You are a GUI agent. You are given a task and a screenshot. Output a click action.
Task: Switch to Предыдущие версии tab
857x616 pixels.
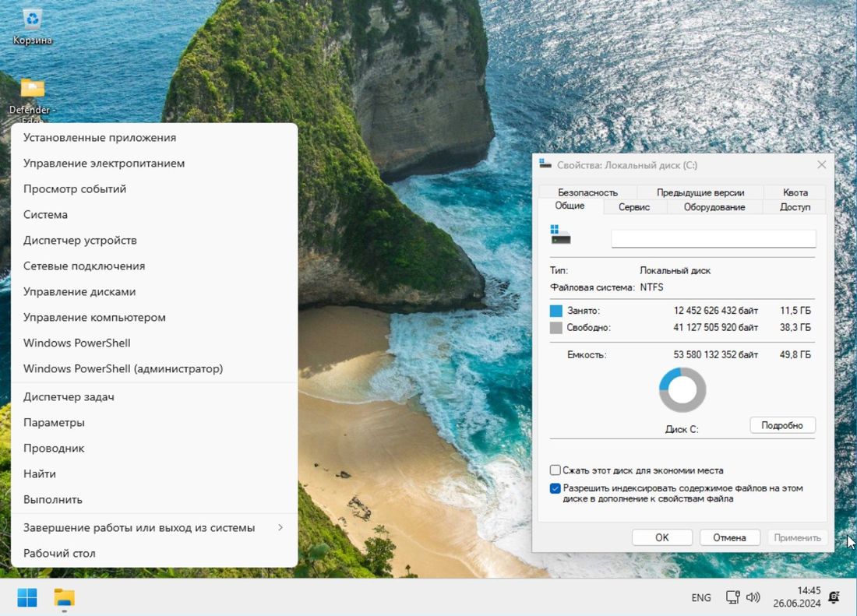(700, 192)
